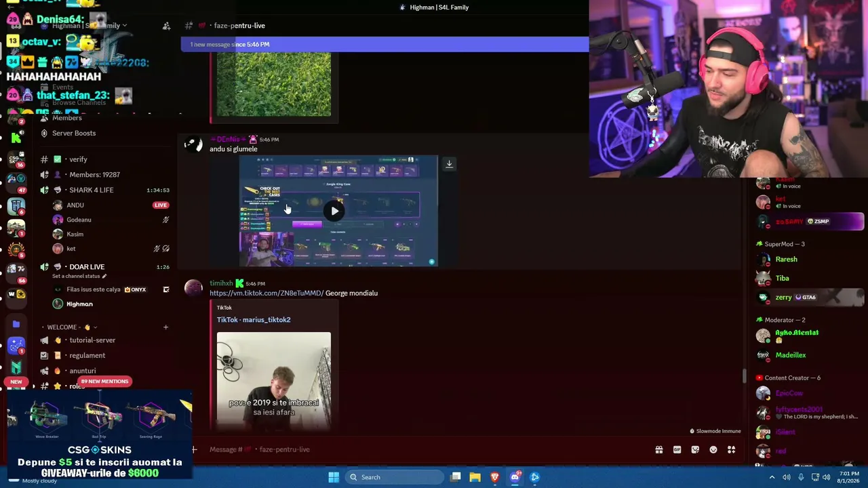
Task: Open the teal N server icon
Action: pos(16,367)
